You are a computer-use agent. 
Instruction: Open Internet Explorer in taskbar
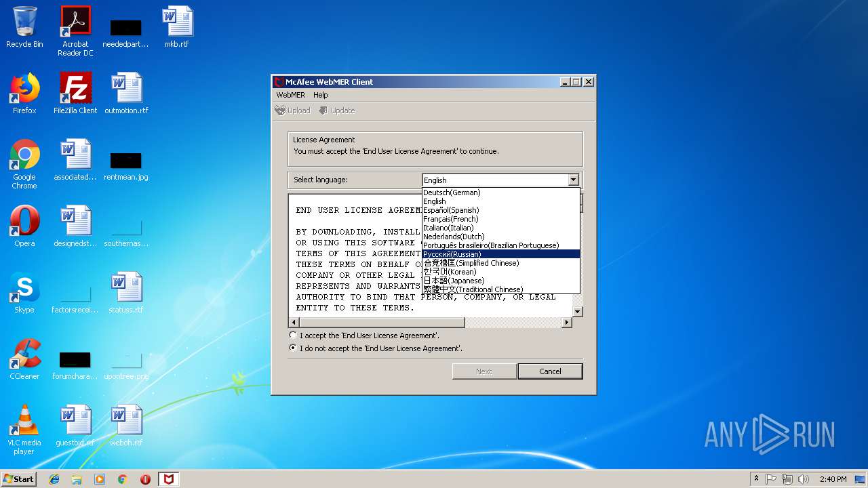click(54, 479)
